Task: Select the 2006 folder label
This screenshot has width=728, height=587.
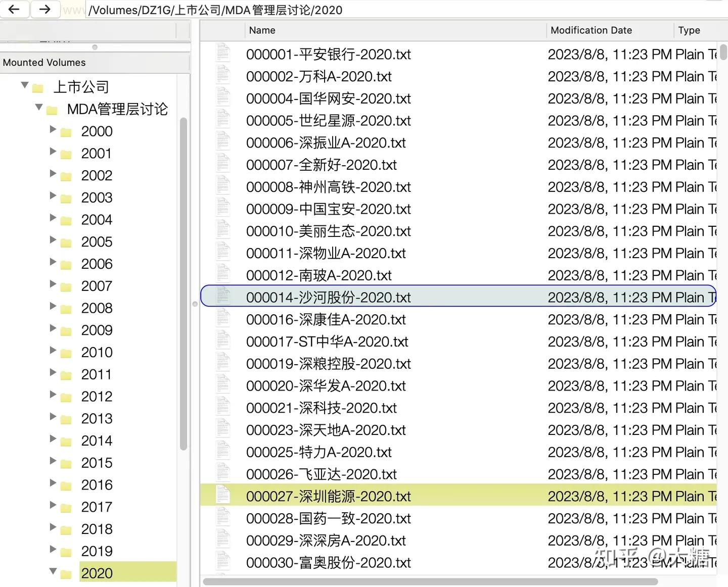Action: click(97, 264)
